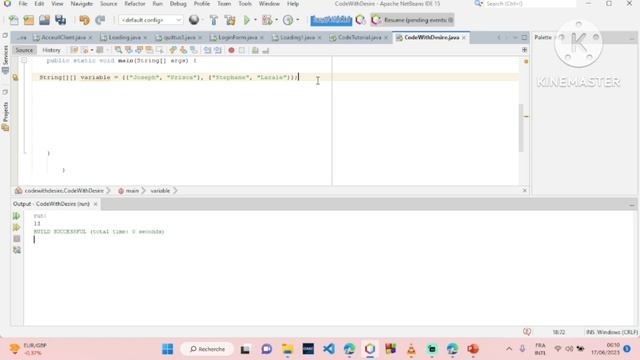Click the New File toolbar icon

(13, 20)
